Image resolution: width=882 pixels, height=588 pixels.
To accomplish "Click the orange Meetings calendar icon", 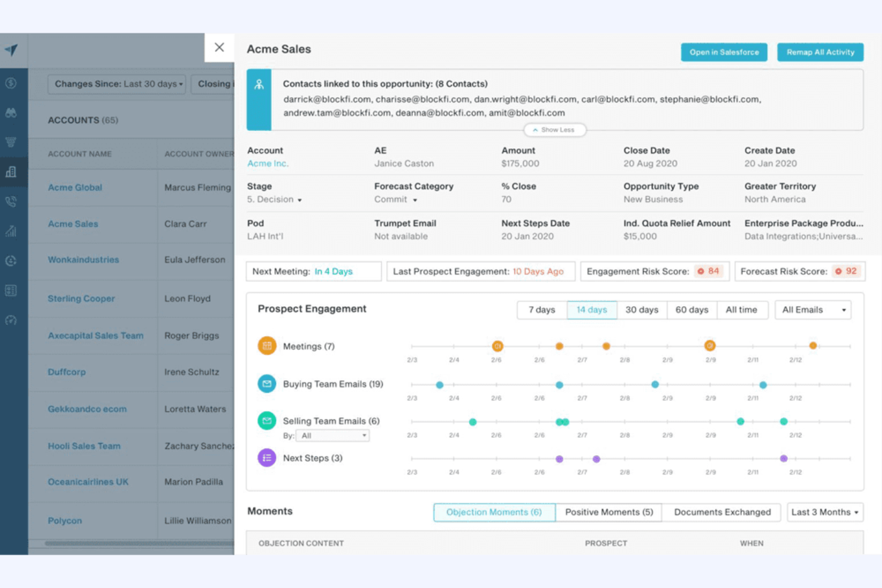I will click(266, 346).
